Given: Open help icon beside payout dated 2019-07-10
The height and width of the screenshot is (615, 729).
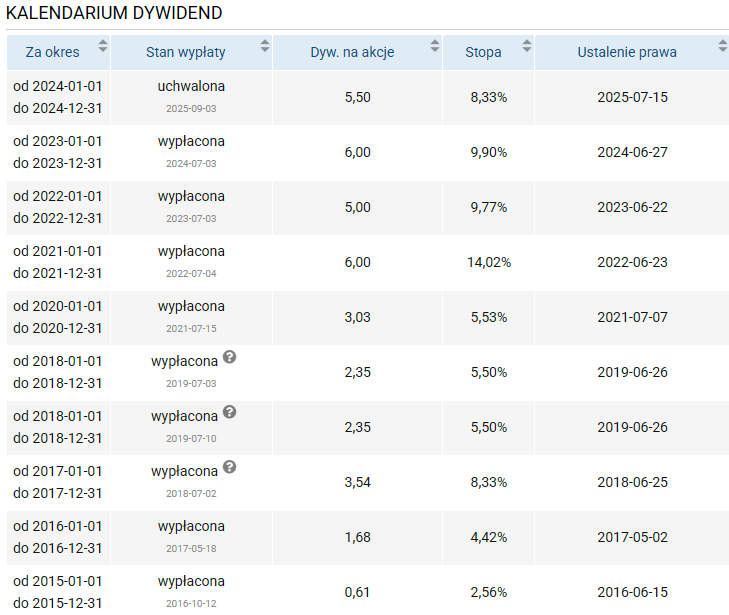Looking at the screenshot, I should click(x=229, y=412).
